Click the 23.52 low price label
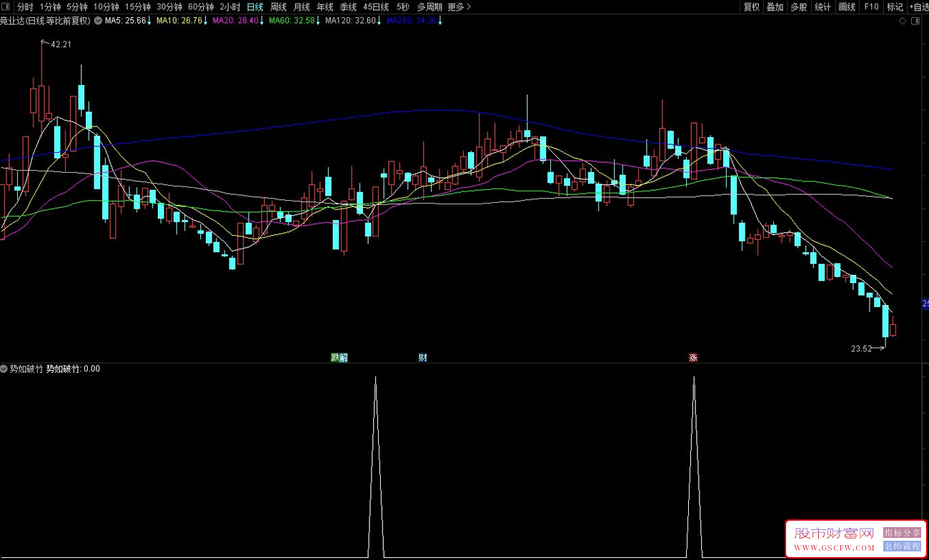929x560 pixels. pos(861,349)
